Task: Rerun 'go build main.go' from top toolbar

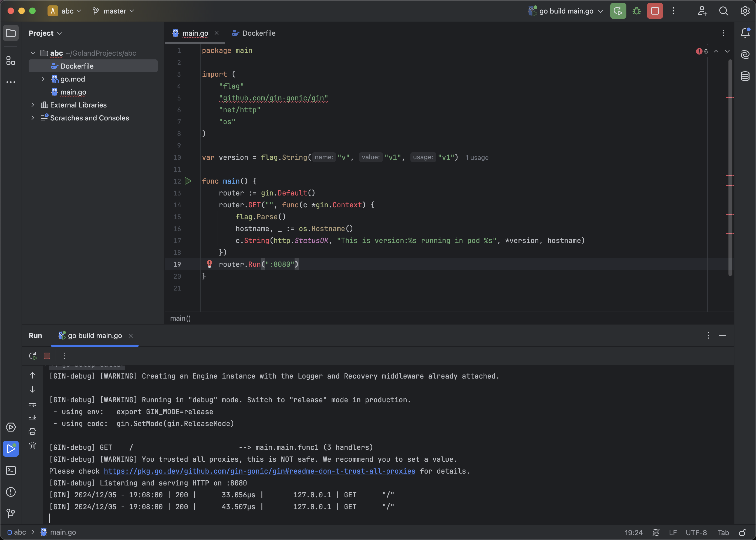Action: coord(618,11)
